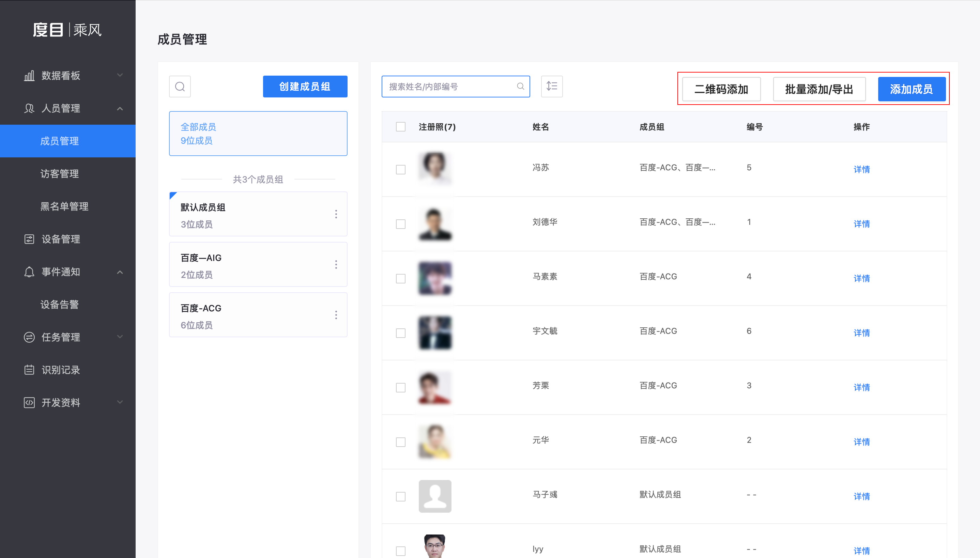The image size is (980, 558).
Task: Click the 注册照(7) column header
Action: [x=437, y=127]
